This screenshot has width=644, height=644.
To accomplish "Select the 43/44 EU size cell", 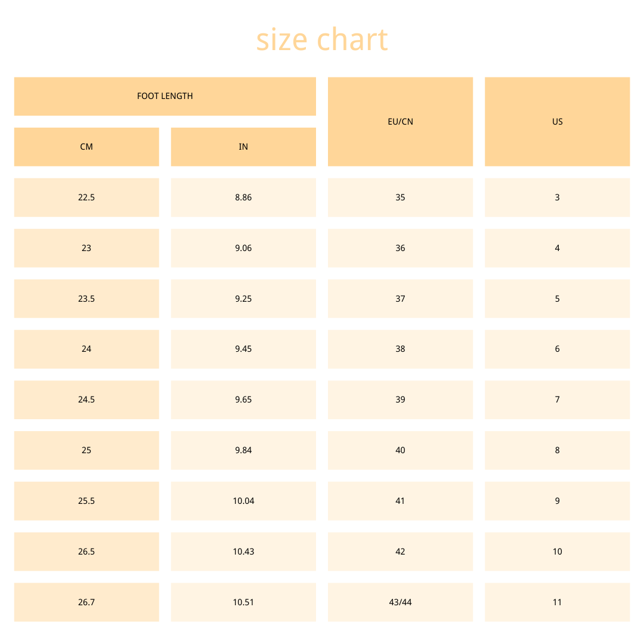I will (x=401, y=602).
